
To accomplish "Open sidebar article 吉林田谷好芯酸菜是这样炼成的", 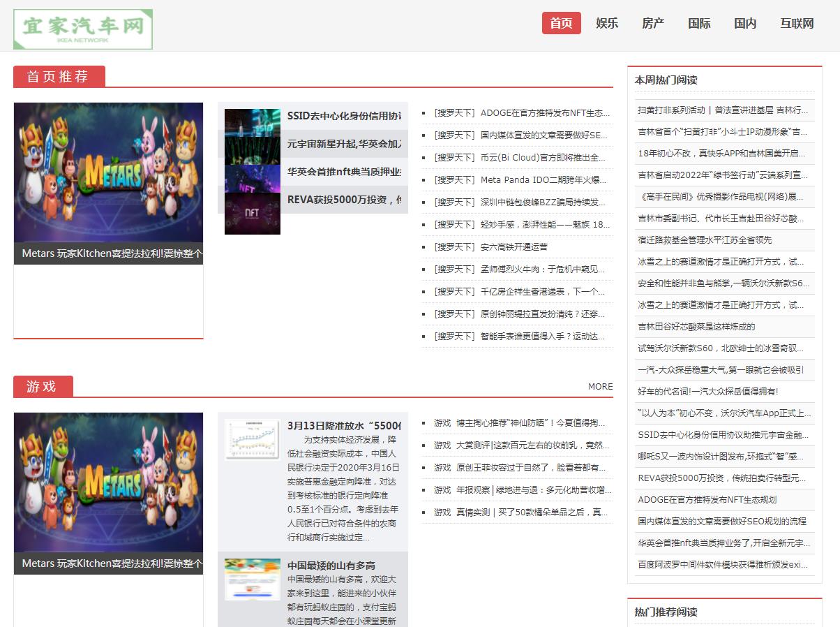I will [696, 326].
